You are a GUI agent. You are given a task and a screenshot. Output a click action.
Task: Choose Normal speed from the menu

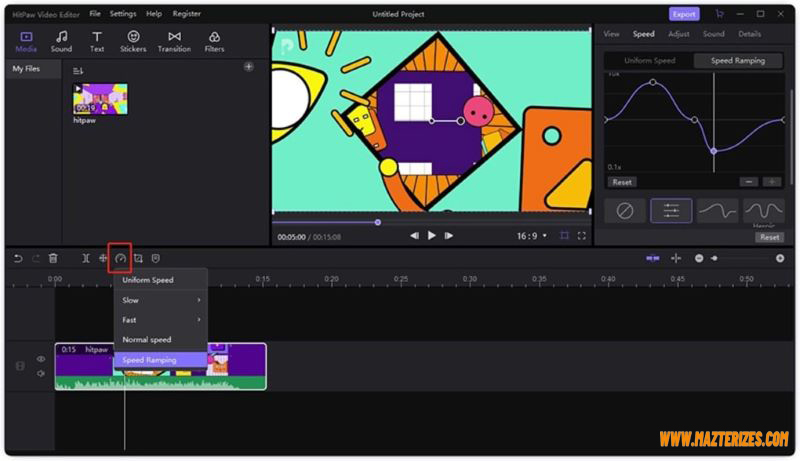tap(161, 340)
